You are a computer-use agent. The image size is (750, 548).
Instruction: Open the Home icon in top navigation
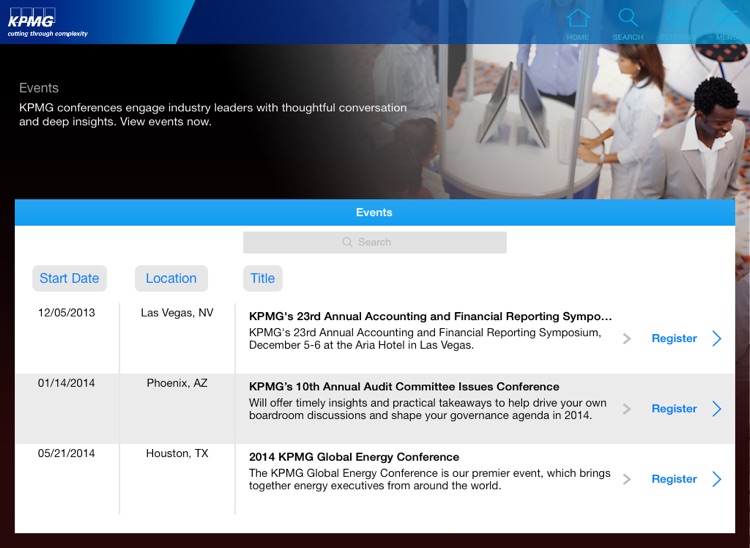click(578, 23)
